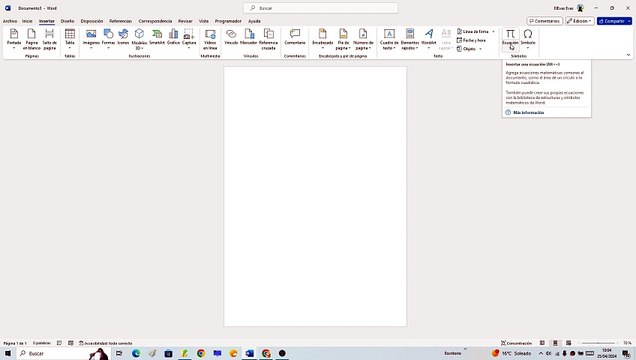Insert a SmartArt graphic
Screen dimensions: 636x360
tap(157, 37)
